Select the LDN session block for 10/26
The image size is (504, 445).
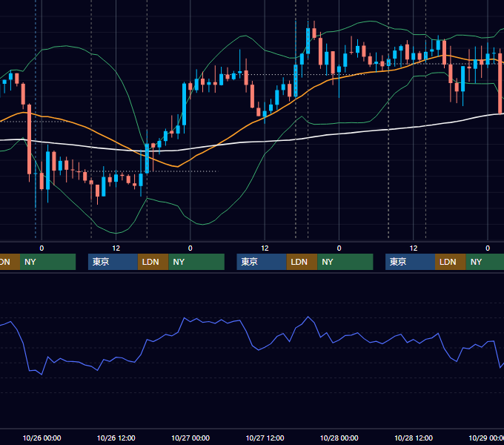point(153,262)
